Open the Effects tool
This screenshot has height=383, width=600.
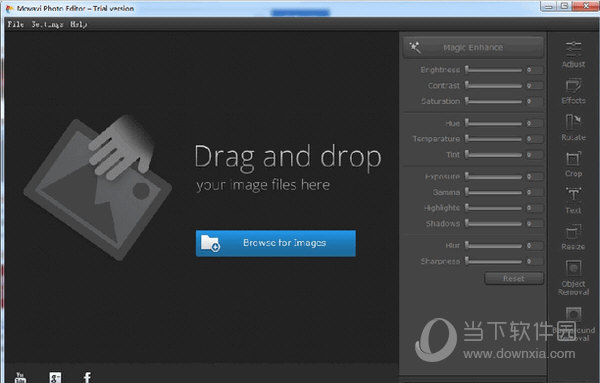click(x=573, y=91)
